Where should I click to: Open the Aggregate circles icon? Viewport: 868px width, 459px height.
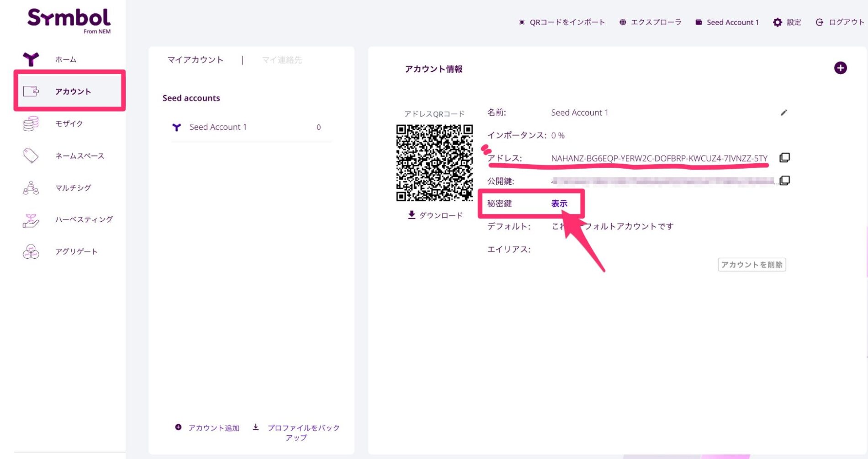click(x=31, y=251)
